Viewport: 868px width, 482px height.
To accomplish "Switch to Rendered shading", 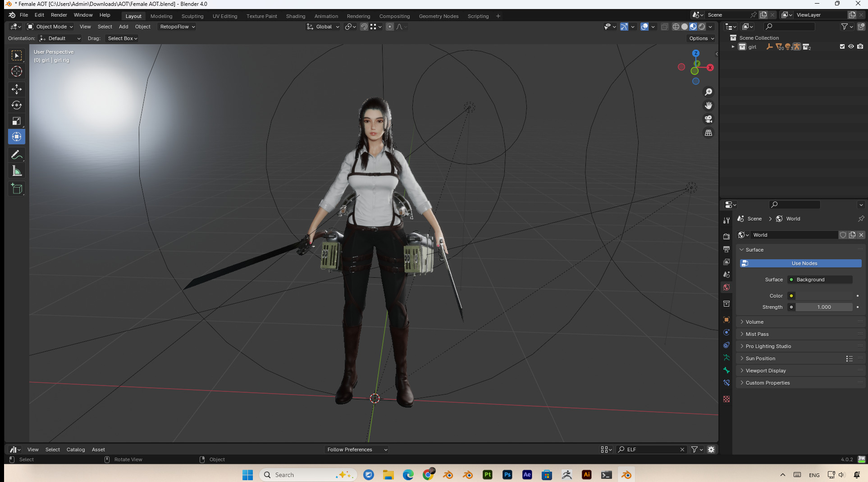I will coord(702,27).
